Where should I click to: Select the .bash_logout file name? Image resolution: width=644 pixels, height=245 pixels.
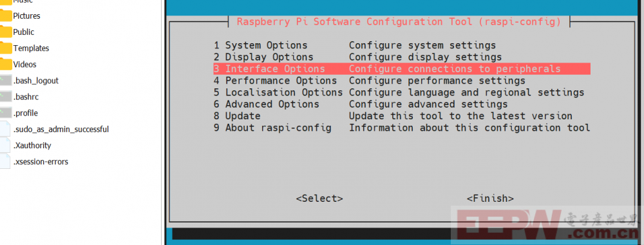click(x=35, y=81)
